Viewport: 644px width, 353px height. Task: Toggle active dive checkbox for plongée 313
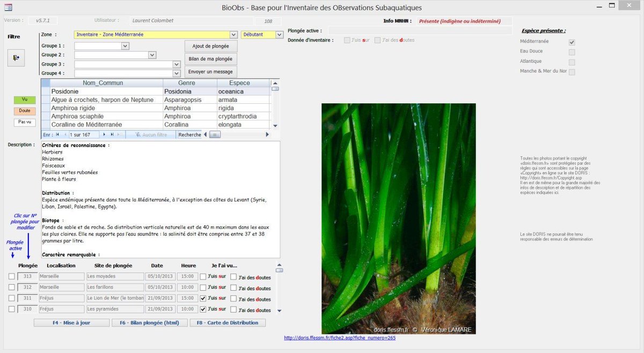point(12,276)
